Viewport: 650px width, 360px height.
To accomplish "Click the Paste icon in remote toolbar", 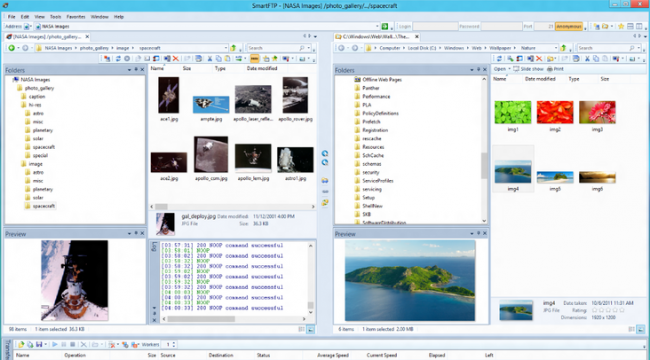I will [x=227, y=59].
